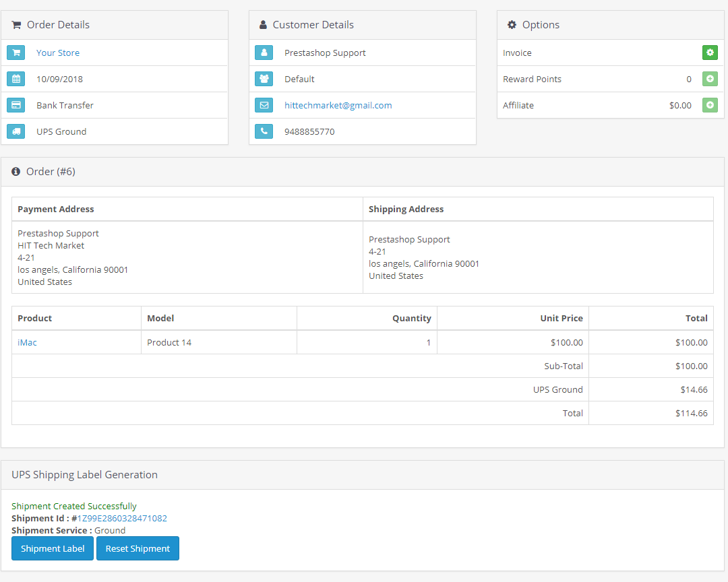Generate invoice with the green gear button
728x582 pixels.
tap(710, 53)
